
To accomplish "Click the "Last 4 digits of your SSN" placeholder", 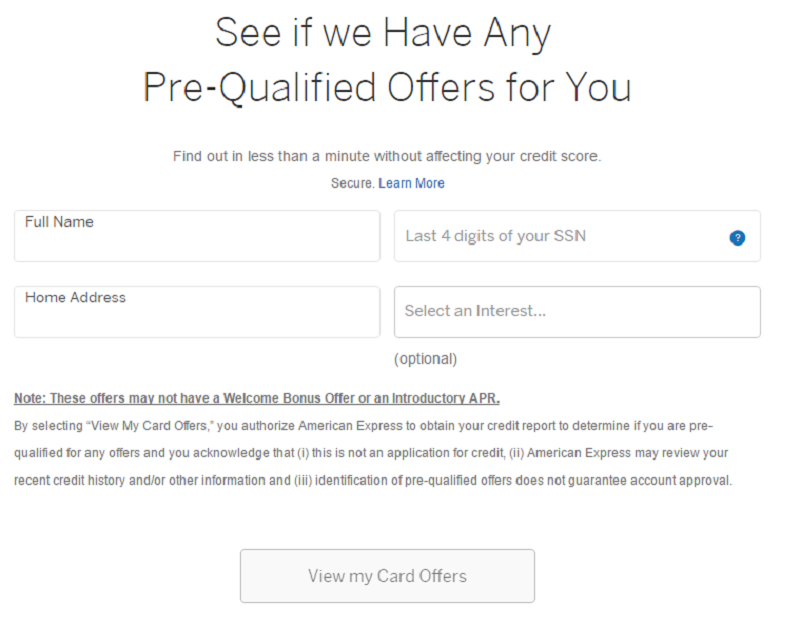I will tap(495, 236).
